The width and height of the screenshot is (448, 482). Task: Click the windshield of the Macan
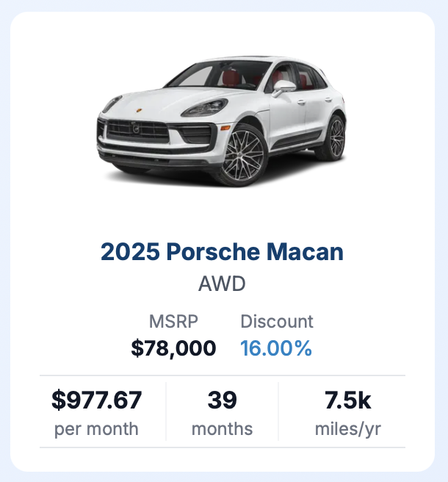[x=220, y=74]
